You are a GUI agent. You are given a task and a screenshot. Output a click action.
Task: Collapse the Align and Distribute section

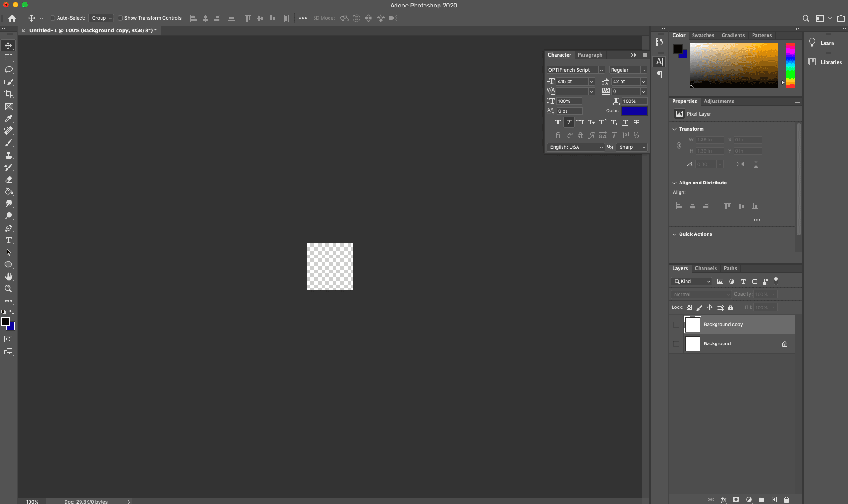click(x=674, y=183)
